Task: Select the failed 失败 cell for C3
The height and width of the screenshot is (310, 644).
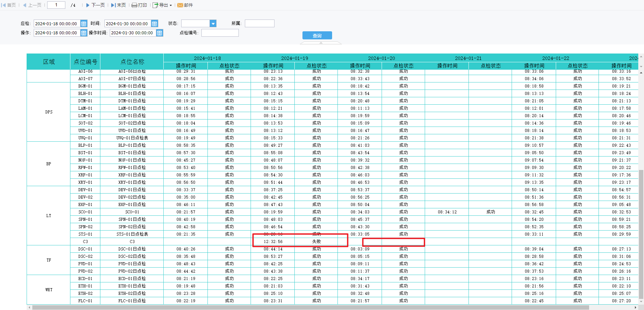Action: point(317,241)
